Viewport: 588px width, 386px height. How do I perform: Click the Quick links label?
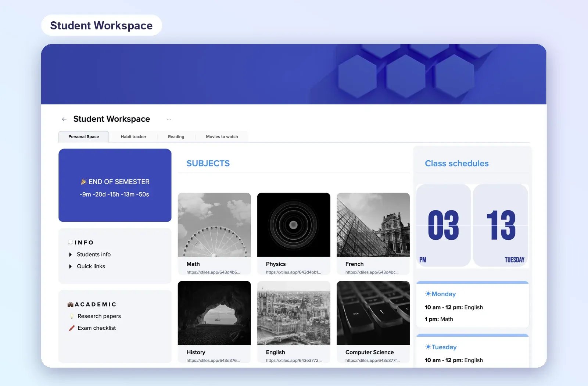91,266
